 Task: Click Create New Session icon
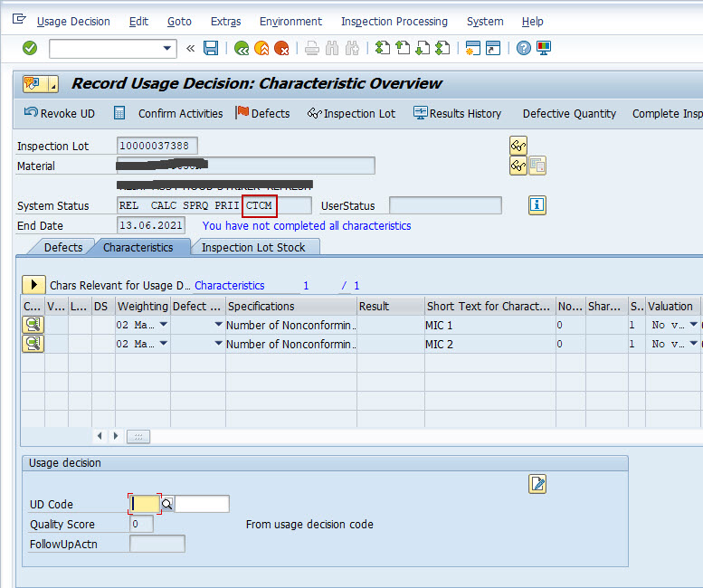coord(473,48)
